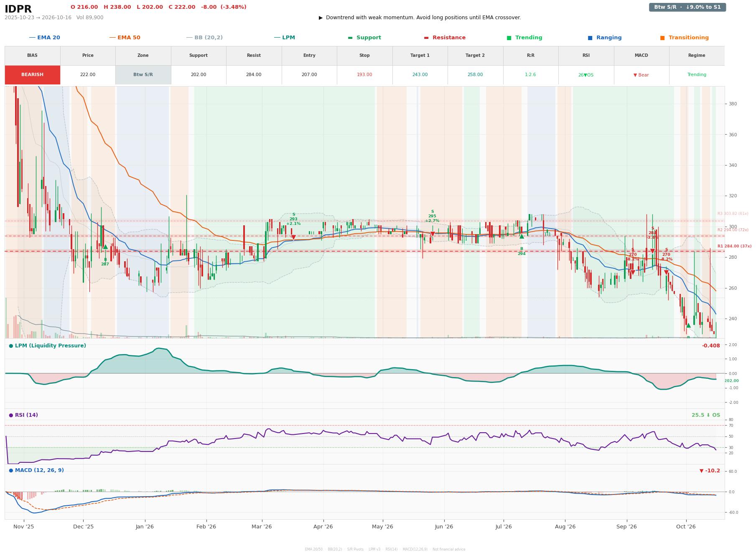The image size is (756, 556).
Task: Click the green buy triangle in October 2026
Action: (x=688, y=325)
